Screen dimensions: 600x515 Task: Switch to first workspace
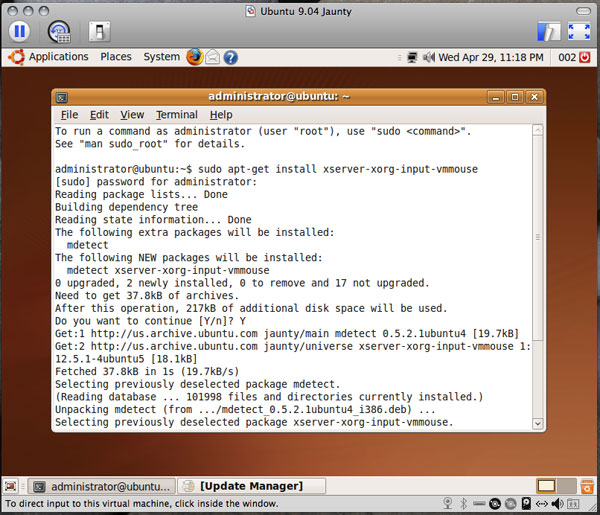[546, 486]
